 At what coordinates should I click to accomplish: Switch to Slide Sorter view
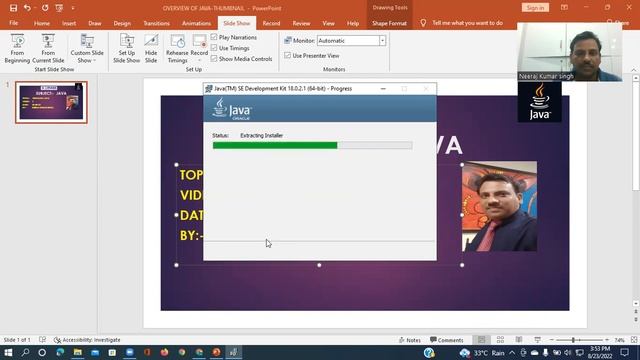tap(500, 340)
